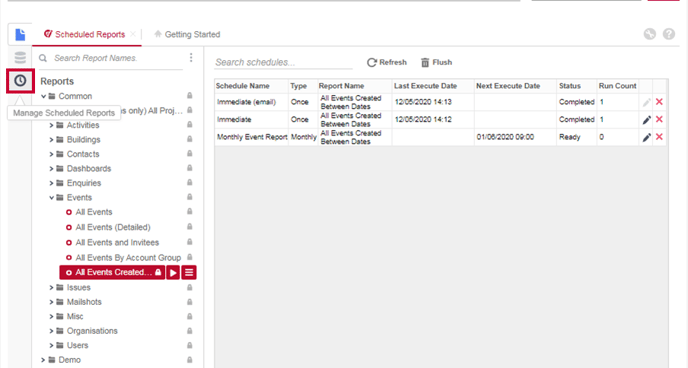Select All Events By Account Group report
Screen dimensions: 688x368
point(128,257)
